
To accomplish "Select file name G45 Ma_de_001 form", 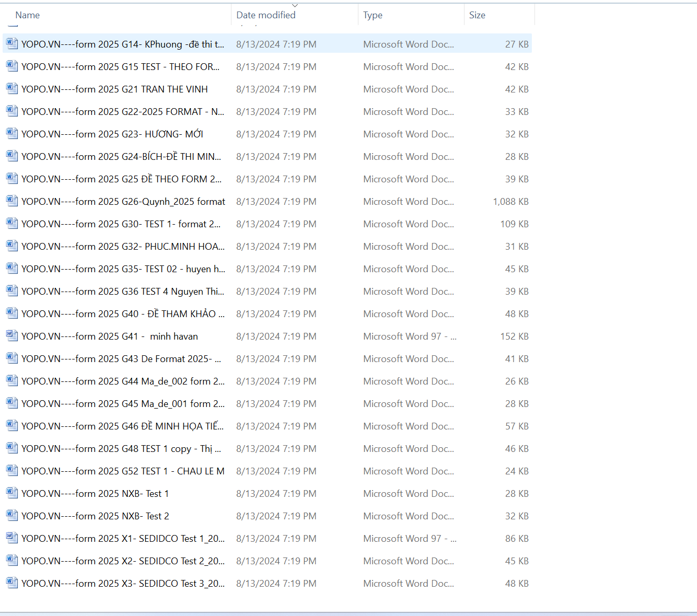I will click(123, 404).
